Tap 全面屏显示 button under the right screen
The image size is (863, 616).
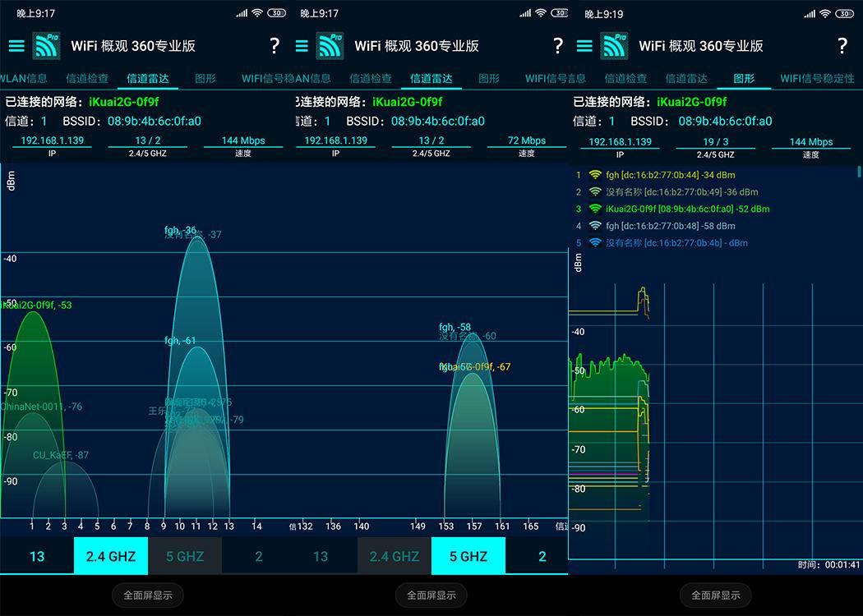716,595
